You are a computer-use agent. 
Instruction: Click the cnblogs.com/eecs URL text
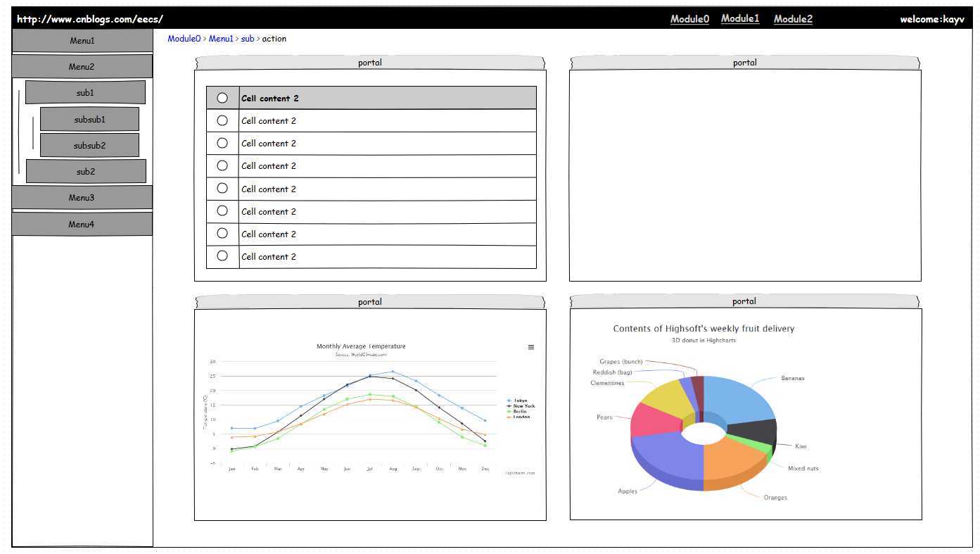[90, 19]
